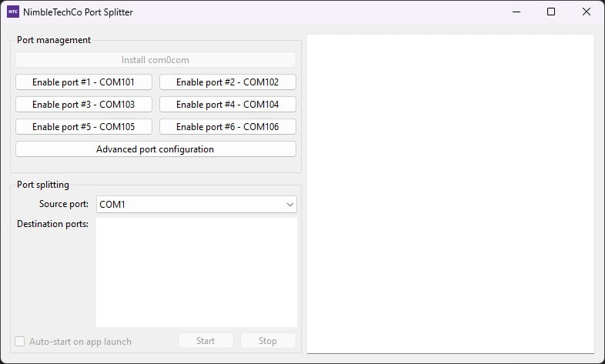Open the Source port COM1 dropdown

click(196, 205)
